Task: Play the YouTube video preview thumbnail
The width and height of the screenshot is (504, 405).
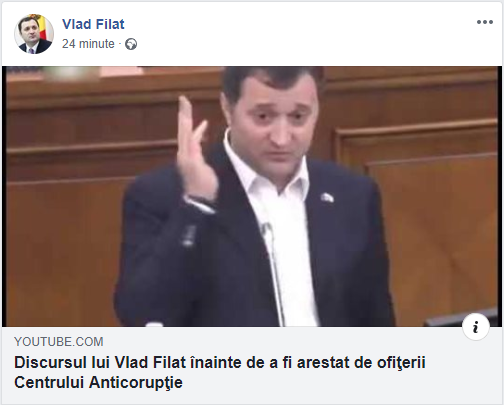Action: (252, 196)
